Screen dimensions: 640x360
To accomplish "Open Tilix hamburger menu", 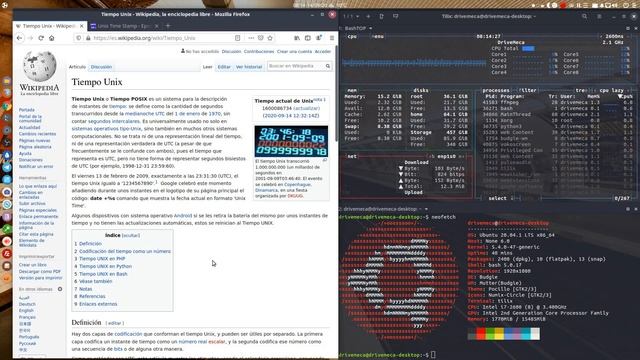I will coord(599,16).
